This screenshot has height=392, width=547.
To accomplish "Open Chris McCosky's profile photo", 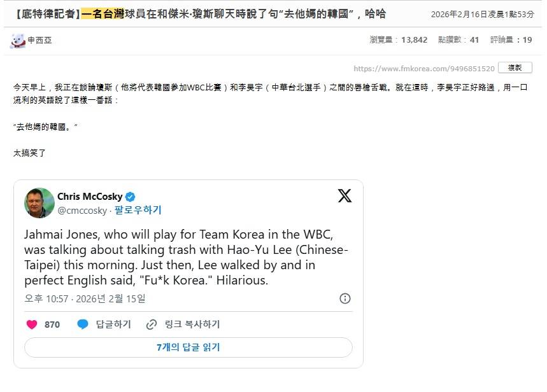I will point(39,203).
